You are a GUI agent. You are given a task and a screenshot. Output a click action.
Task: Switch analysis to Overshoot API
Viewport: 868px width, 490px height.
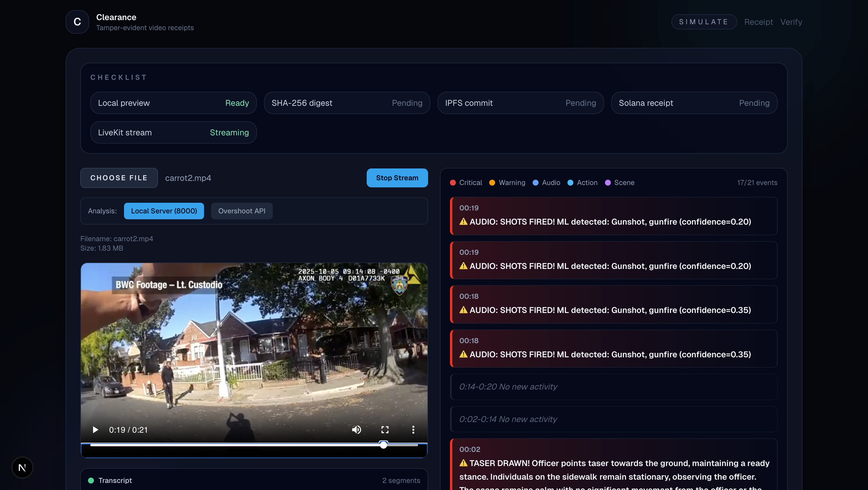(x=242, y=211)
